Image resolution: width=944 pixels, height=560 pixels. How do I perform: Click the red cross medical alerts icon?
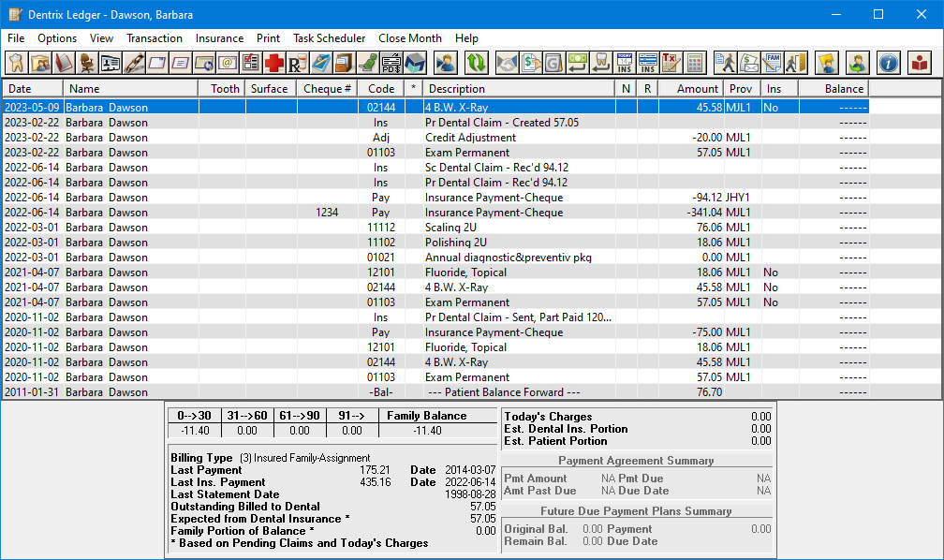(274, 63)
